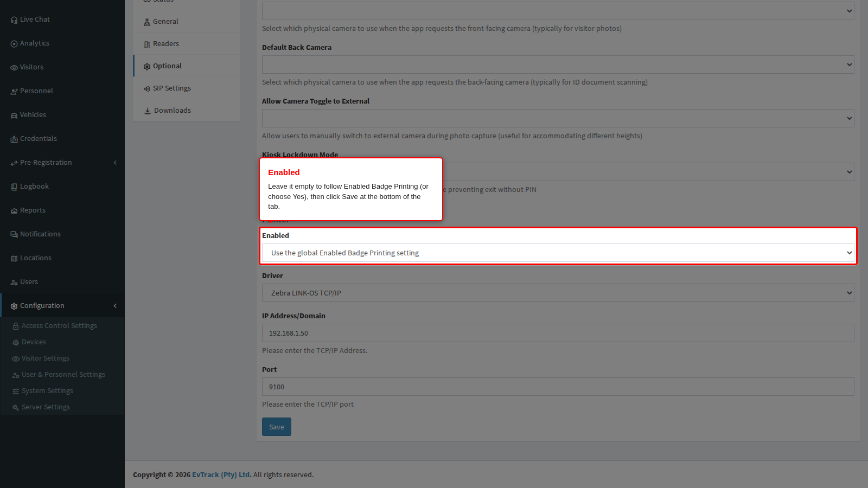The height and width of the screenshot is (488, 868).
Task: Click the Visitors eye icon
Action: [x=14, y=68]
